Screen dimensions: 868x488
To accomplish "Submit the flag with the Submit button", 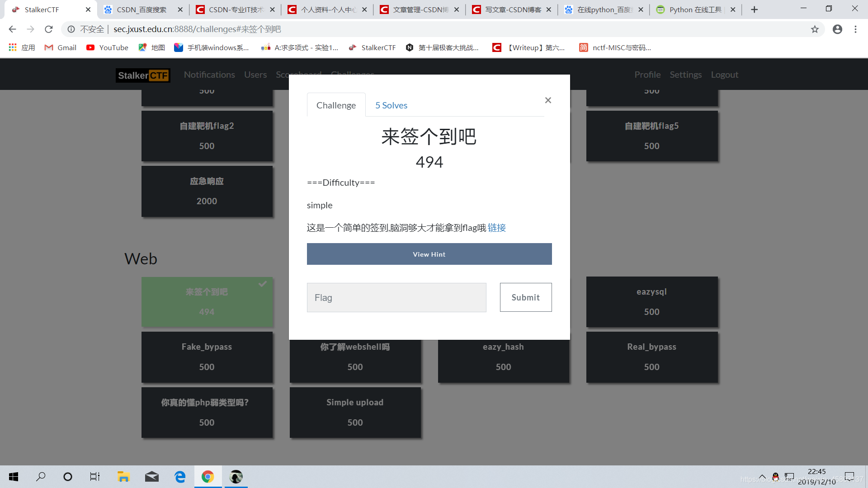I will (526, 297).
